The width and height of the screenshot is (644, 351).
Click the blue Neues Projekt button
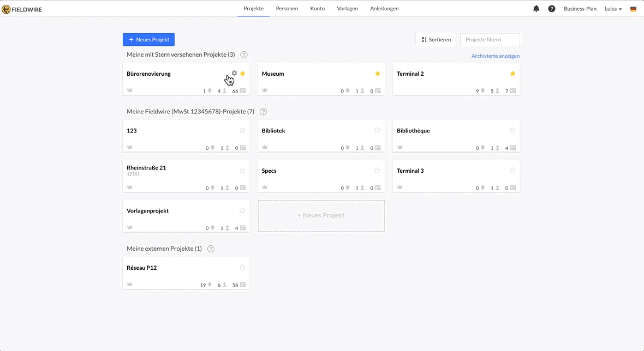pos(148,39)
